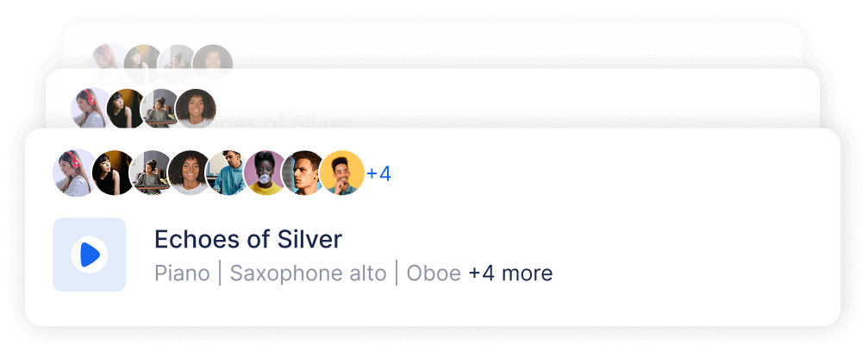Click curly-haired woman avatar on middle card

point(196,108)
